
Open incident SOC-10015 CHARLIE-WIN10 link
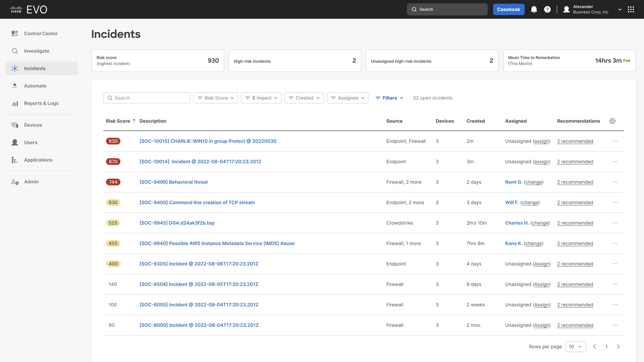pyautogui.click(x=208, y=141)
